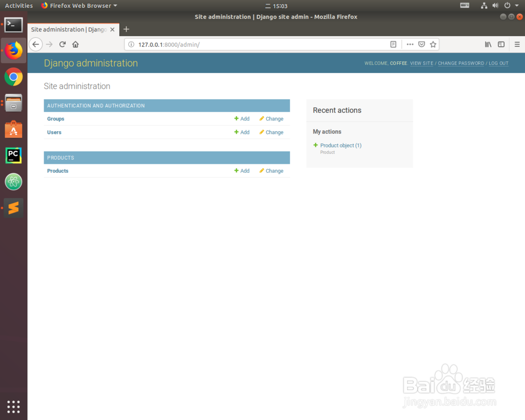525x420 pixels.
Task: Close the Site administration tab
Action: (x=112, y=29)
